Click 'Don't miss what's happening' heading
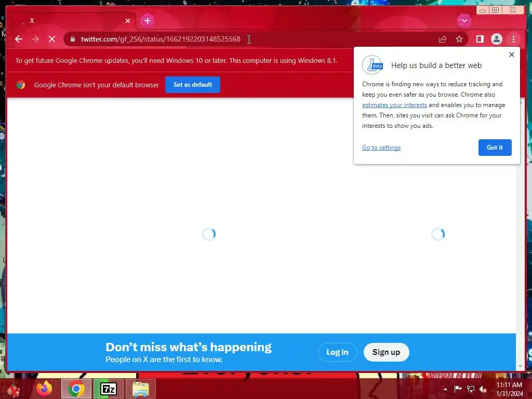 [189, 347]
